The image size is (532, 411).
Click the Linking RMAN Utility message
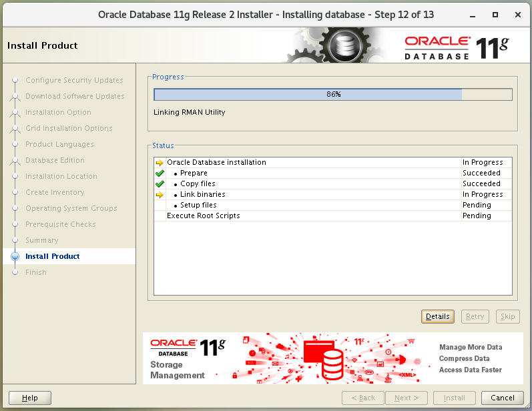point(190,112)
